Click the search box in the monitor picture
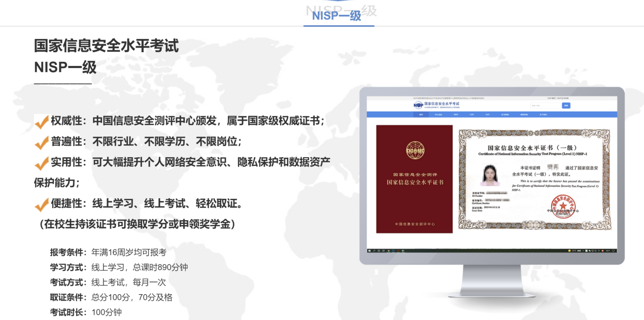This screenshot has width=644, height=320. [x=545, y=105]
